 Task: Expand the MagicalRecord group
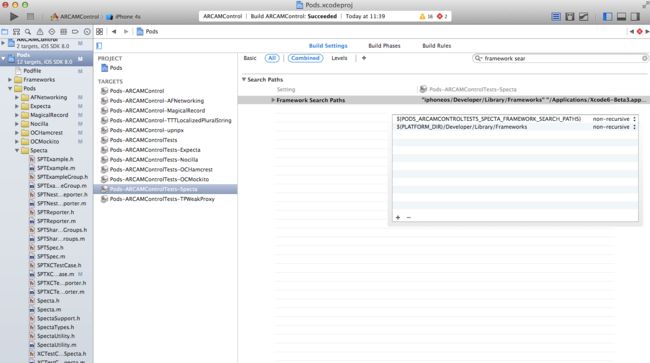click(x=17, y=115)
